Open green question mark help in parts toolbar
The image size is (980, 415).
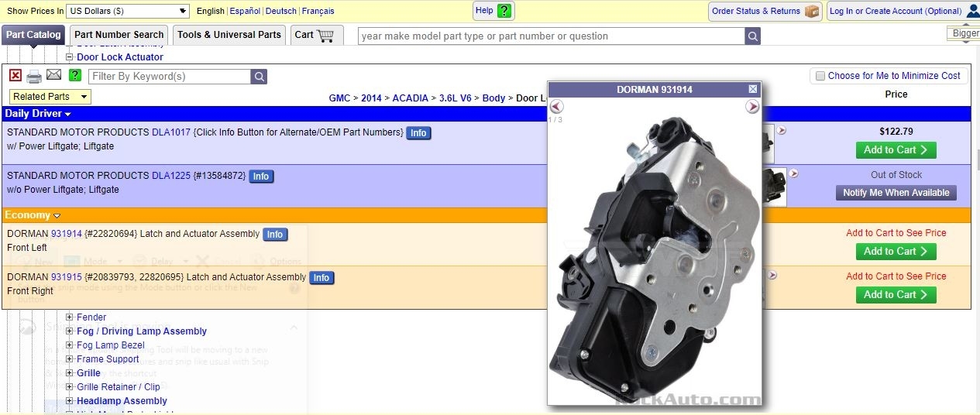click(x=74, y=75)
